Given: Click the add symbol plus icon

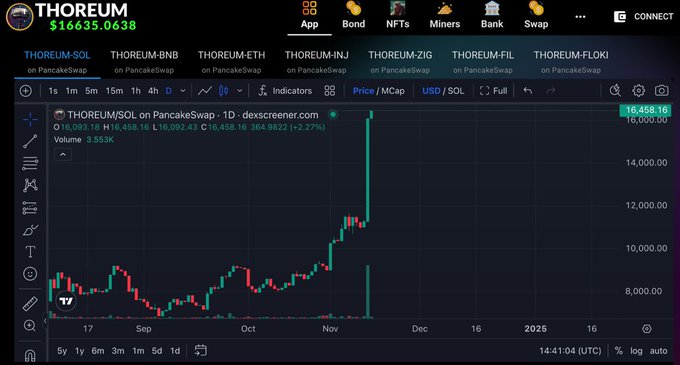Looking at the screenshot, I should pyautogui.click(x=26, y=91).
